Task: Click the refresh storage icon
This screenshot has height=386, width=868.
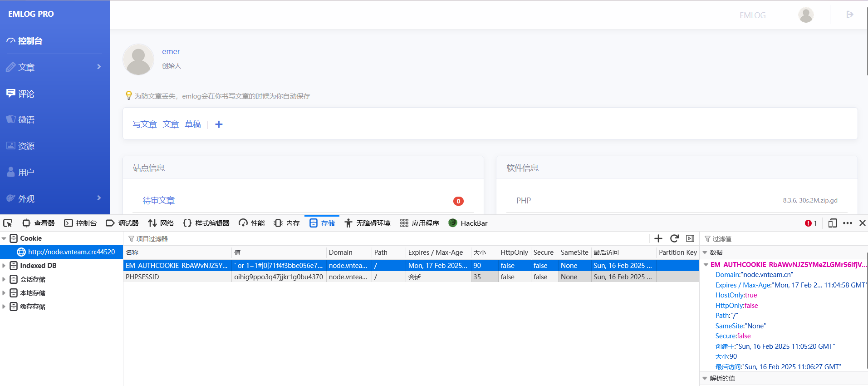Action: click(x=674, y=238)
